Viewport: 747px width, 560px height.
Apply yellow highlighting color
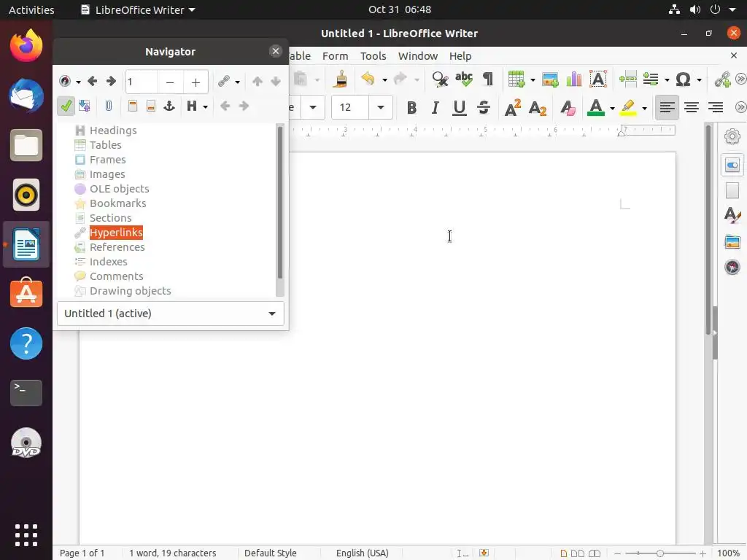(x=629, y=108)
